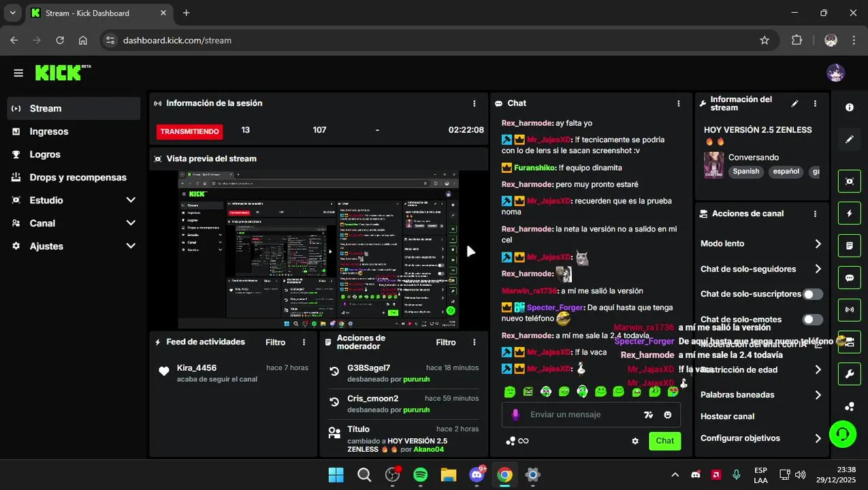The image size is (868, 490).
Task: Open the Chrome extensions puzzle icon
Action: 797,40
